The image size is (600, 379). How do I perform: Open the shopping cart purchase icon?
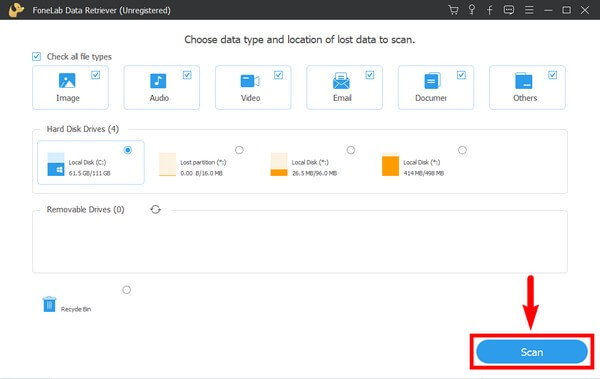coord(453,10)
